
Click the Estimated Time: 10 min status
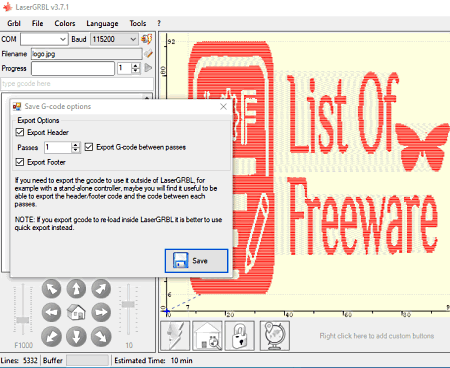pyautogui.click(x=153, y=360)
